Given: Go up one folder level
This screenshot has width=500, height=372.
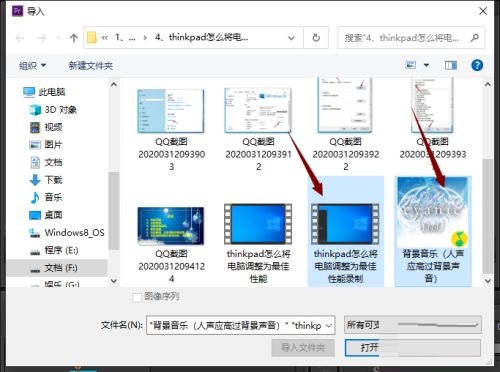Looking at the screenshot, I should click(x=74, y=38).
